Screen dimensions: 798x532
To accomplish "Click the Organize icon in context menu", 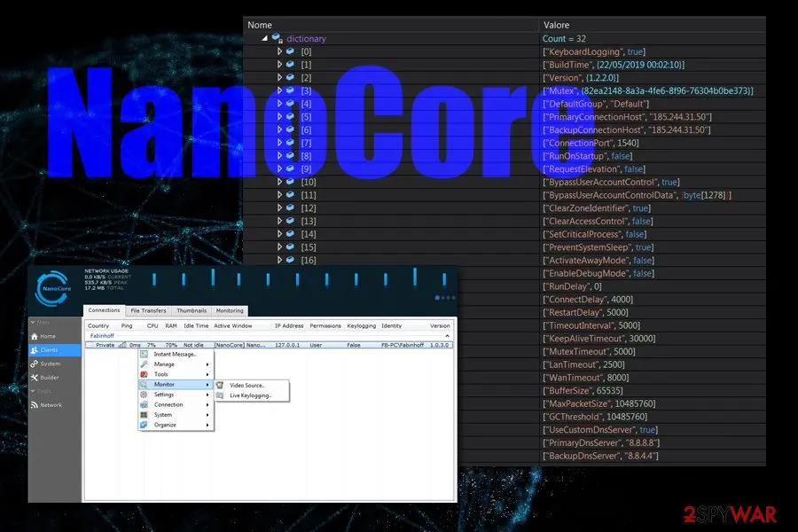I will click(x=144, y=425).
